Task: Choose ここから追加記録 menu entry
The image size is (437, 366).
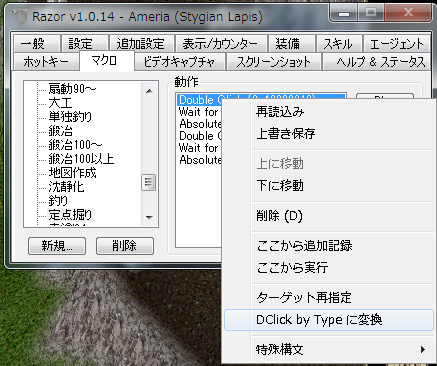Action: point(329,246)
